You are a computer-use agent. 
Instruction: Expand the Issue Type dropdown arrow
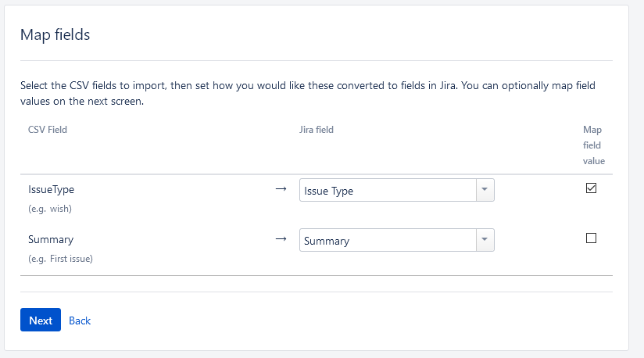click(485, 191)
